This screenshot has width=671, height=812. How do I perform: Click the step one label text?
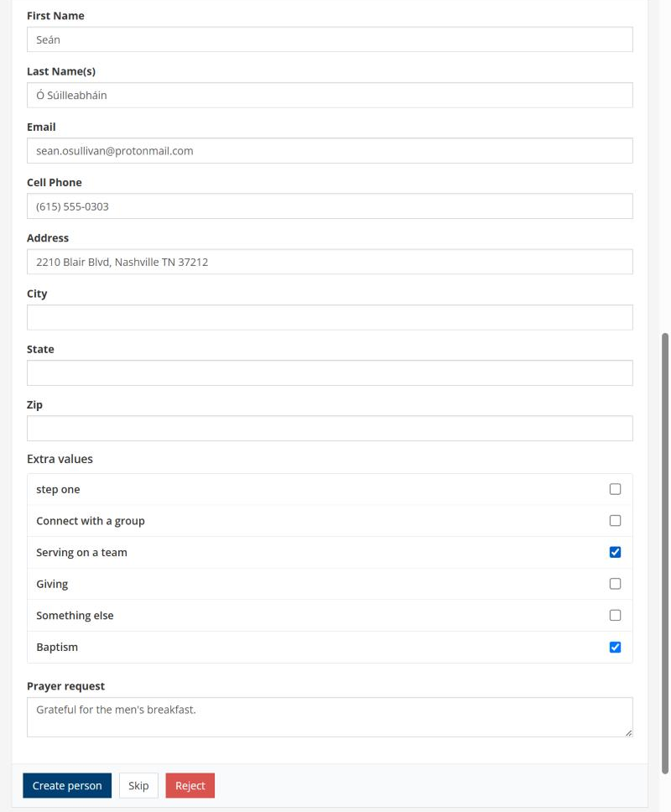58,489
